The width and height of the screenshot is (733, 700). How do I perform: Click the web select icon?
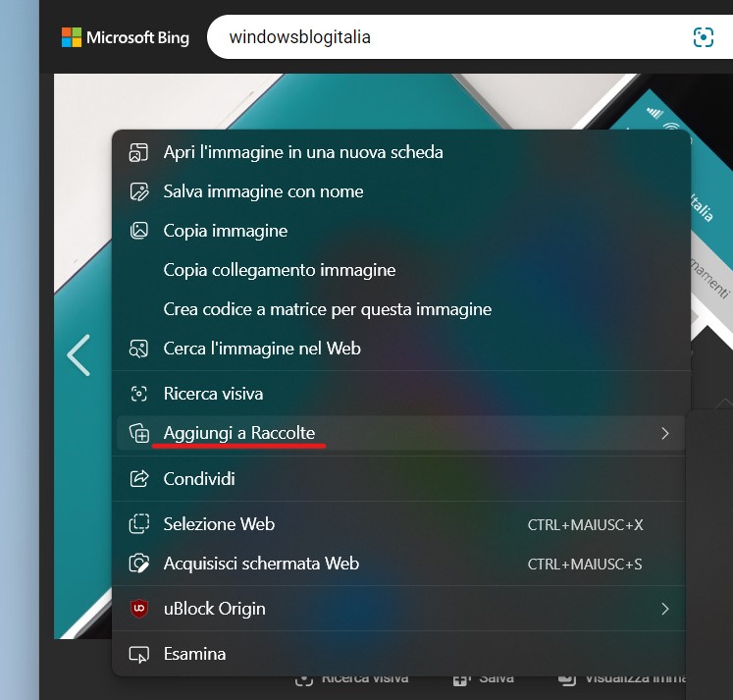click(x=138, y=524)
